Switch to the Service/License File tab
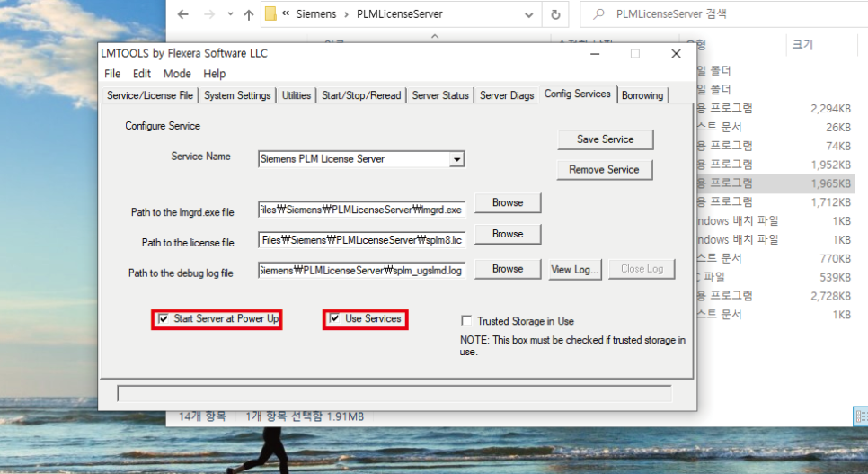868x474 pixels. tap(150, 95)
